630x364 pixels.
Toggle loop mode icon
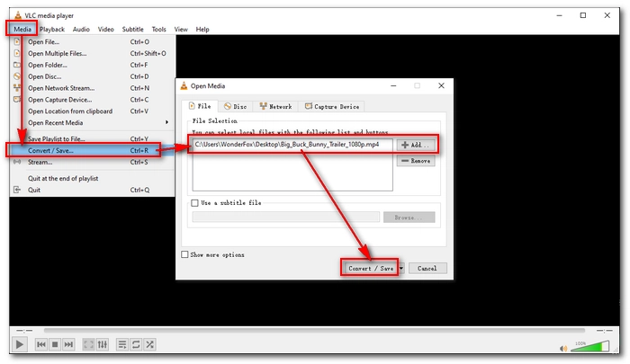point(136,344)
